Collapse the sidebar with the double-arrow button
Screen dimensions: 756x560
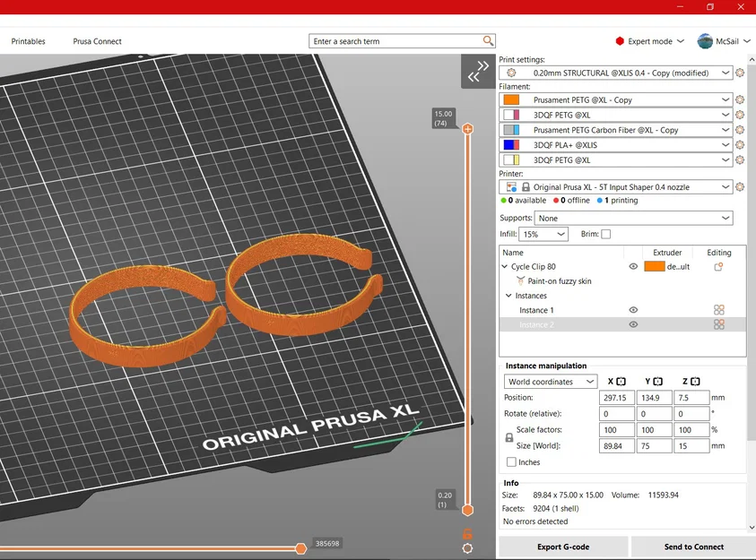pos(478,72)
